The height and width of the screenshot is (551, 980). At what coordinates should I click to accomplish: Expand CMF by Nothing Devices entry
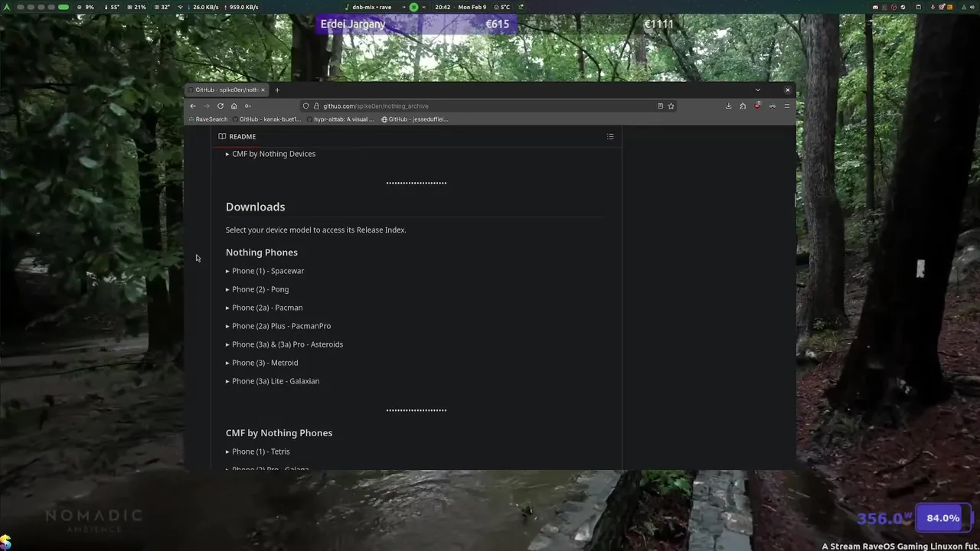(x=270, y=154)
